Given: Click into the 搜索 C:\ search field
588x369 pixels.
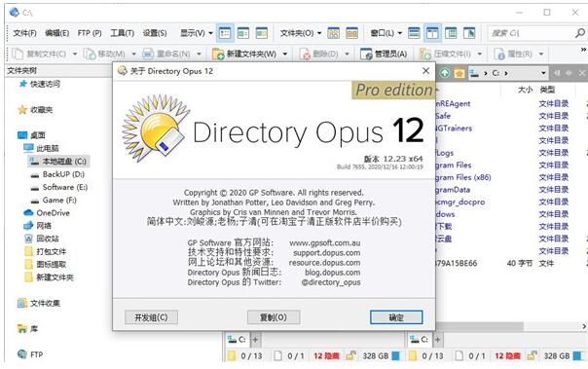Looking at the screenshot, I should click(x=531, y=33).
